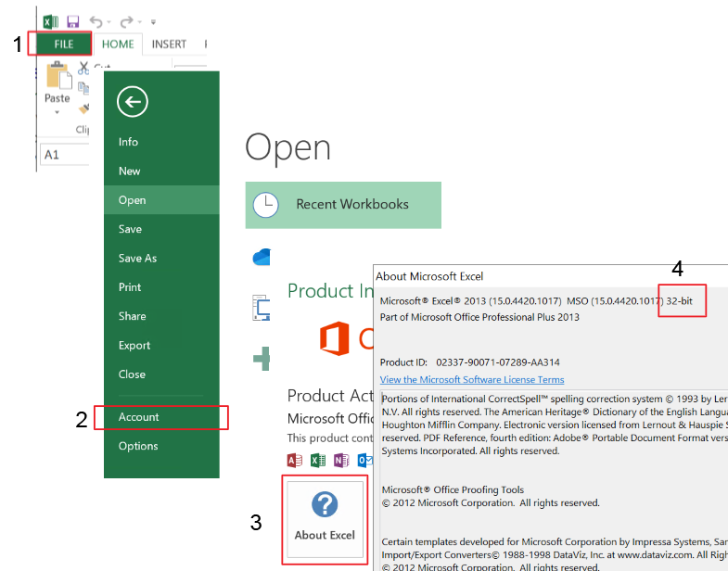
Task: Click the Recent Workbooks clock icon
Action: (x=265, y=205)
